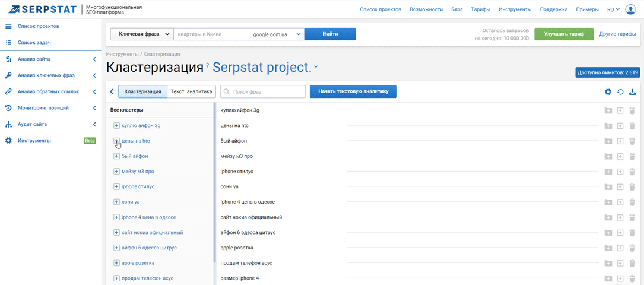Click the 'Улучшить тариф' green button

[x=564, y=34]
